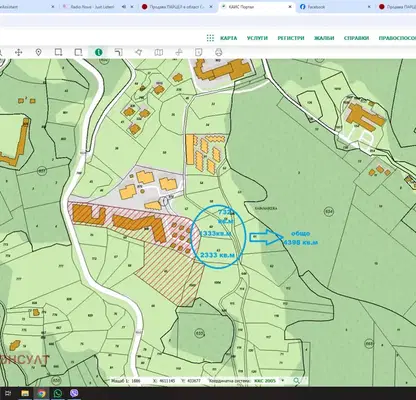Screen dimensions: 416x400
Task: Open the print map icon
Action: coord(219,52)
